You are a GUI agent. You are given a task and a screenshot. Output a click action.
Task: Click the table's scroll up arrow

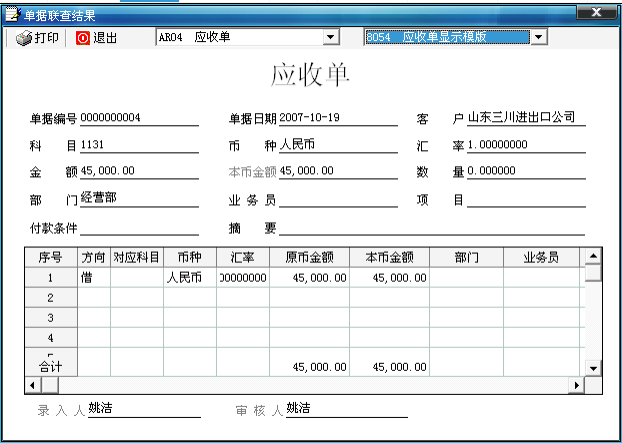pos(593,256)
